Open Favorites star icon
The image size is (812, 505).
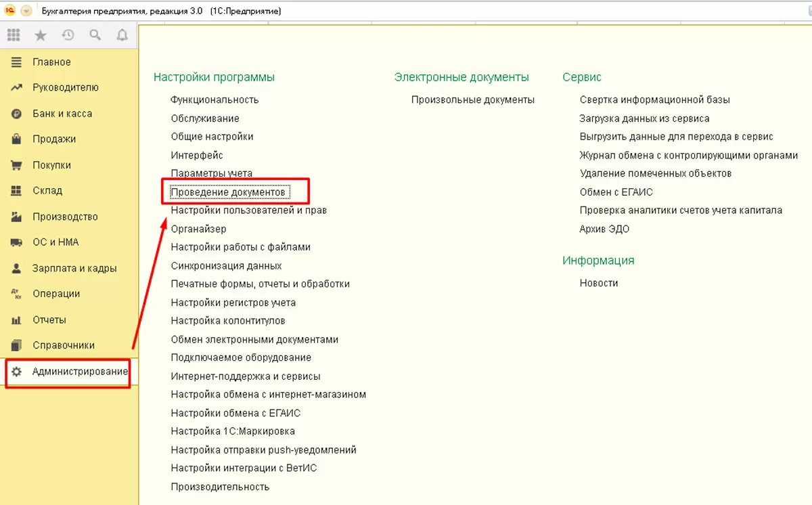(x=41, y=35)
